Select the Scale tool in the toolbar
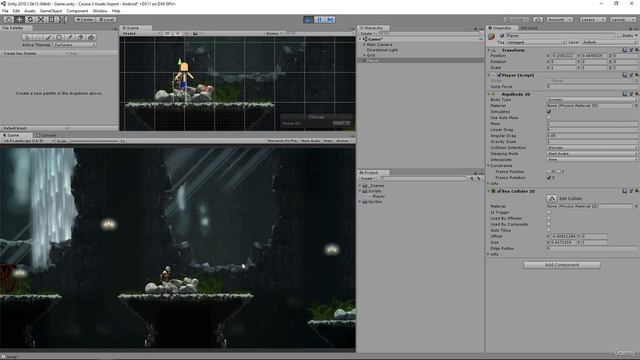640x360 pixels. click(x=41, y=20)
